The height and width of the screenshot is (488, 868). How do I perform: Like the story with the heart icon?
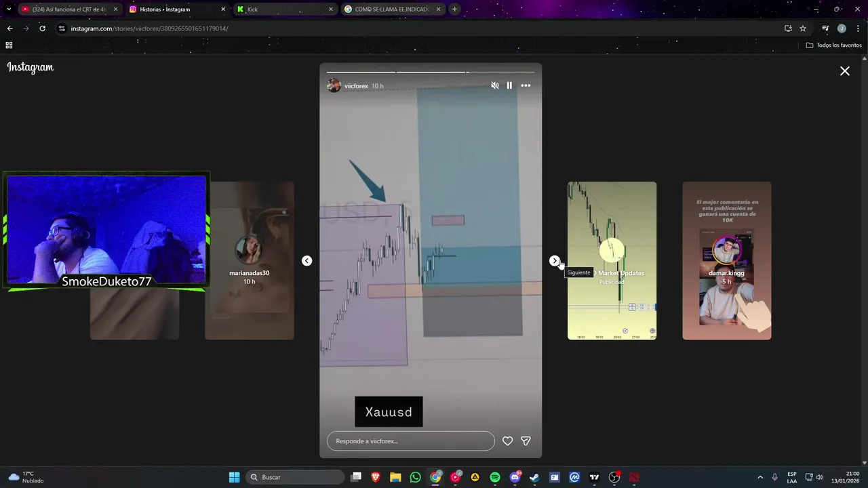pyautogui.click(x=507, y=441)
